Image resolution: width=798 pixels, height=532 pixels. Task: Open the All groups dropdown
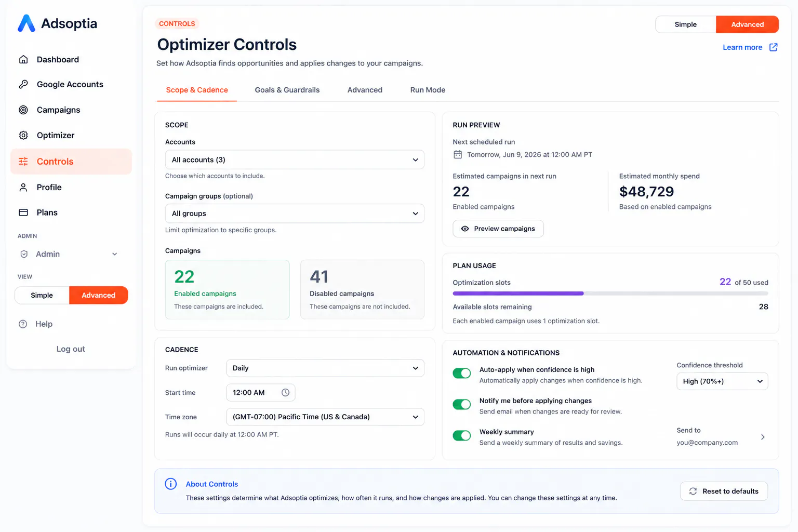[295, 214]
